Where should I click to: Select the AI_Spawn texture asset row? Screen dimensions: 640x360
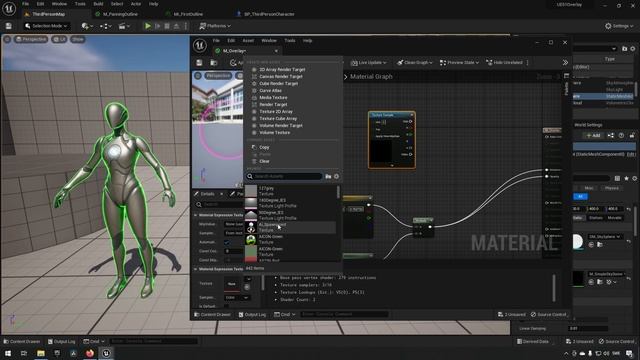click(290, 227)
